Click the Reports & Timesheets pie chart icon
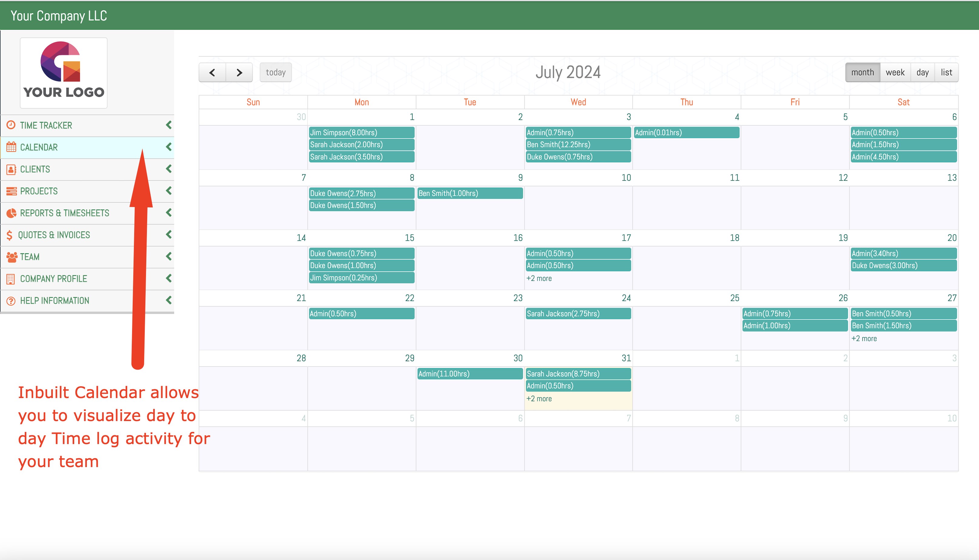Image resolution: width=979 pixels, height=560 pixels. coord(11,213)
